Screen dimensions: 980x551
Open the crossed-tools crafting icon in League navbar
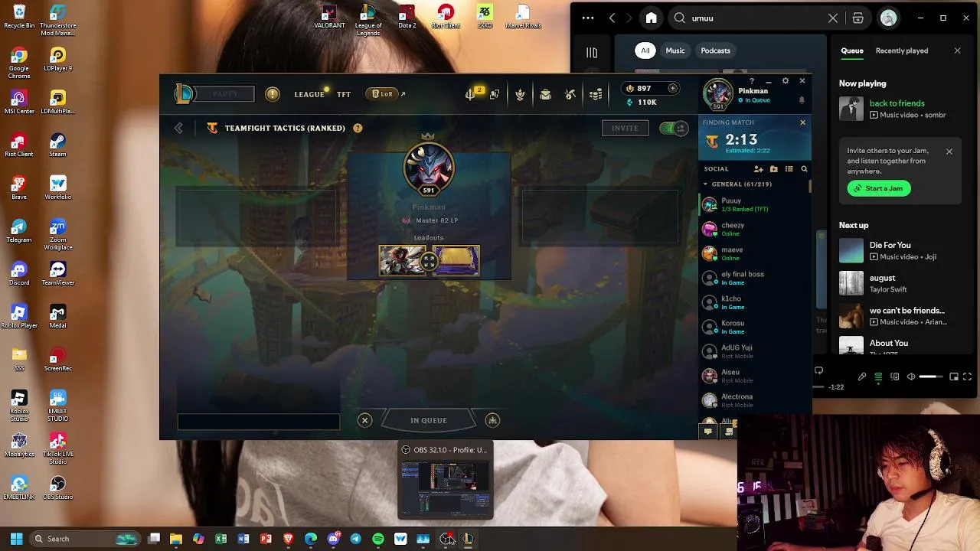click(x=570, y=94)
